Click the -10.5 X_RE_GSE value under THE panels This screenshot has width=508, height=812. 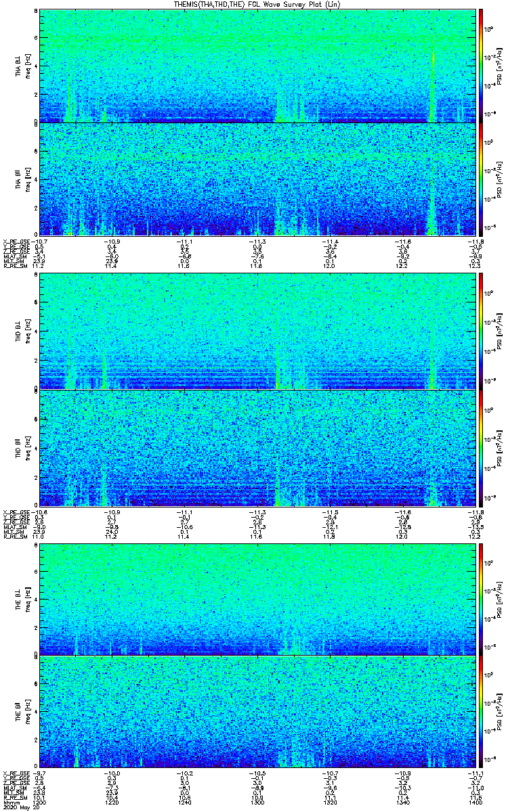pyautogui.click(x=257, y=773)
